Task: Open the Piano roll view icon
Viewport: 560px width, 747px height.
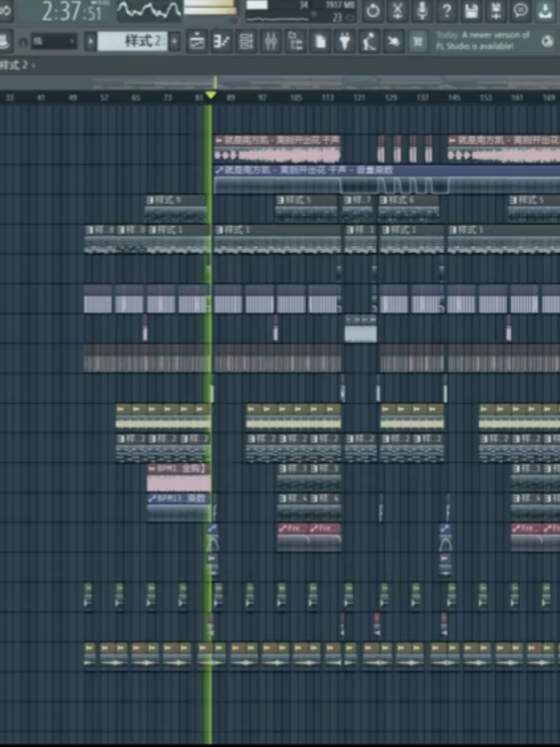Action: tap(222, 42)
